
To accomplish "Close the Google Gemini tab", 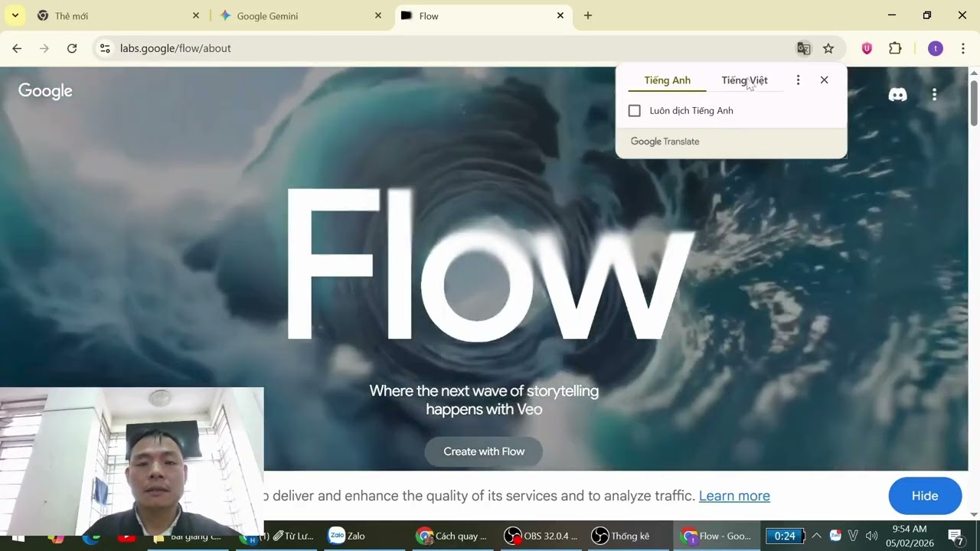I will tap(378, 15).
